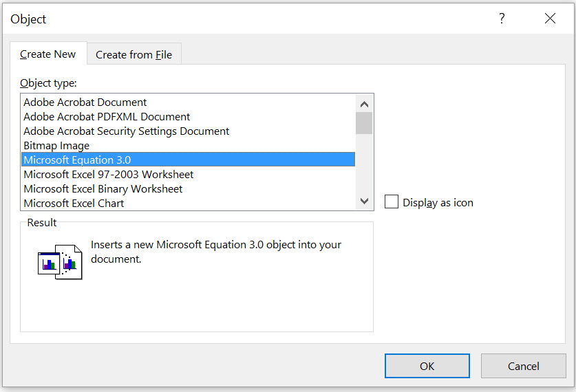Close the Object dialog with X
The height and width of the screenshot is (392, 576).
[x=550, y=18]
